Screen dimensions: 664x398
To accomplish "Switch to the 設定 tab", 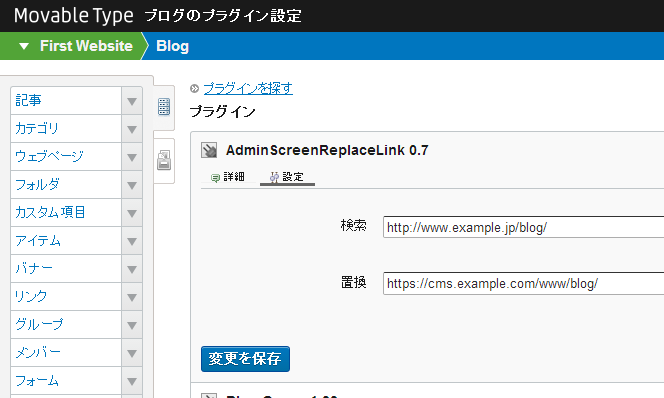I will pyautogui.click(x=287, y=177).
